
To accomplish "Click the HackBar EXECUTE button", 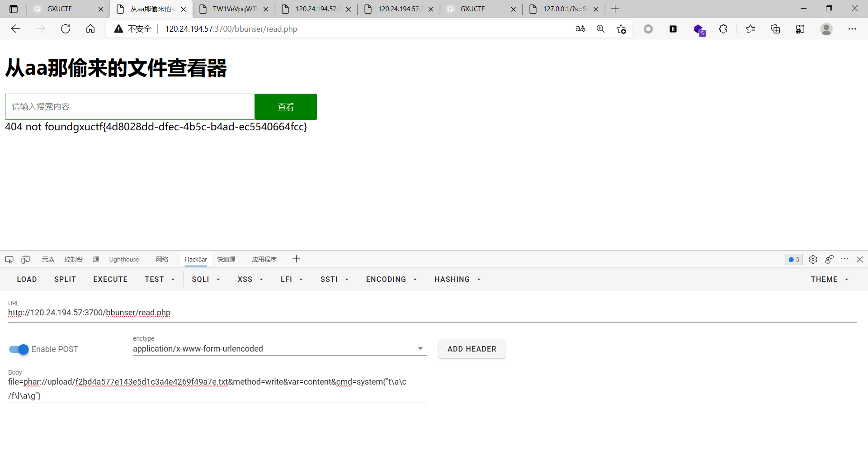I will [110, 279].
